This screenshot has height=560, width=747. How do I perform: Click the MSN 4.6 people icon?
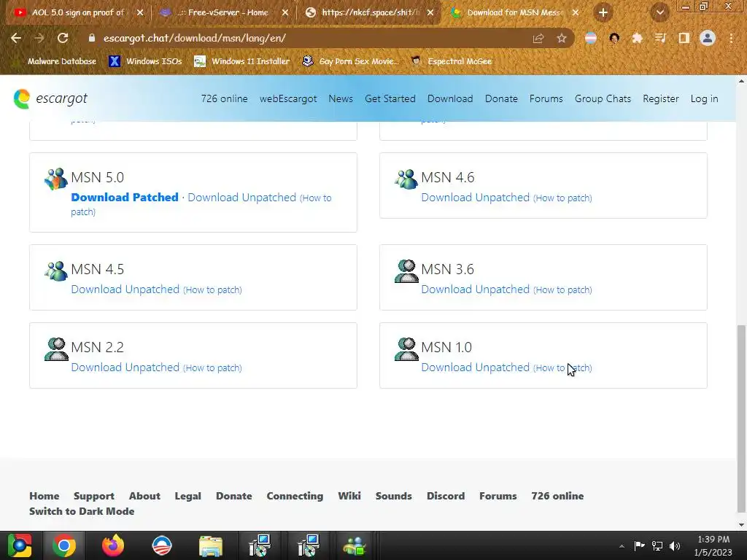click(x=406, y=179)
